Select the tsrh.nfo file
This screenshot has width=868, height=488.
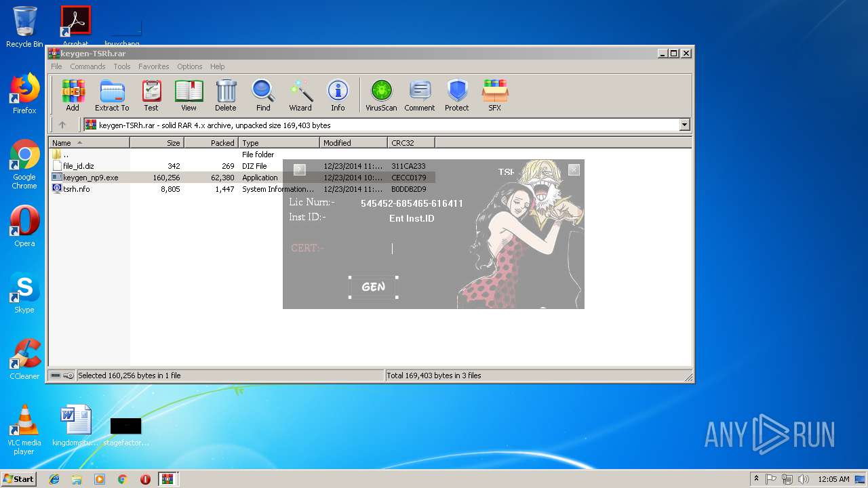[x=76, y=189]
